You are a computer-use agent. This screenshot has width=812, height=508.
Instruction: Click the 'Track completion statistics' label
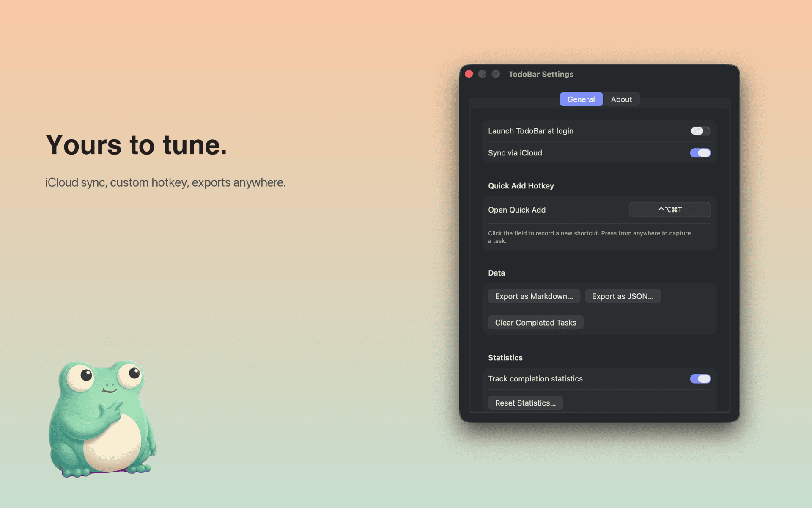535,379
